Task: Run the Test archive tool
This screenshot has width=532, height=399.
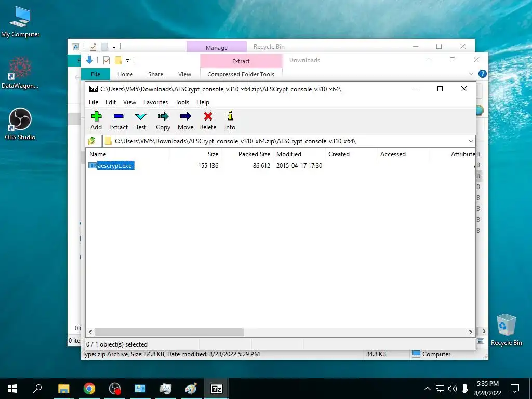Action: click(140, 121)
